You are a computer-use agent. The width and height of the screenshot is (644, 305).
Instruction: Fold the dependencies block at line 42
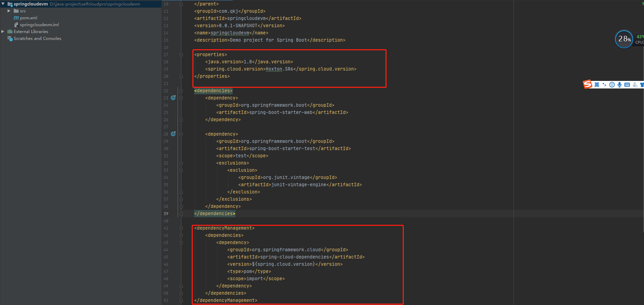click(181, 235)
